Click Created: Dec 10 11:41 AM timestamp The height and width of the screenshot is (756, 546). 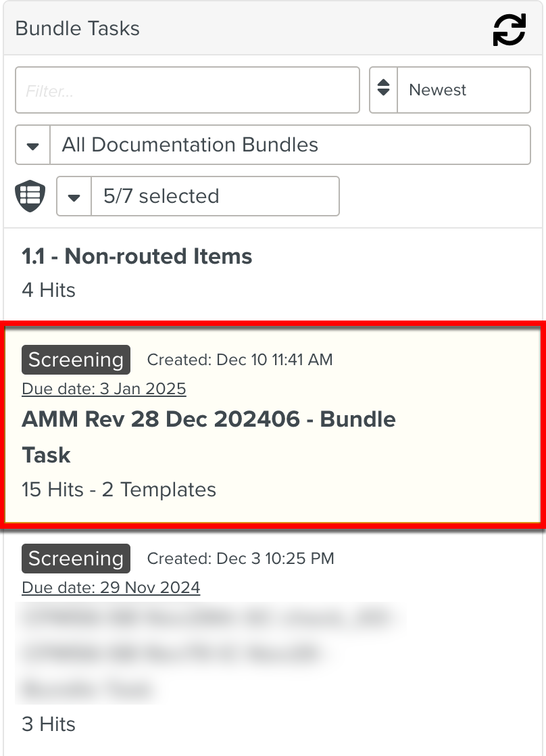tap(240, 360)
